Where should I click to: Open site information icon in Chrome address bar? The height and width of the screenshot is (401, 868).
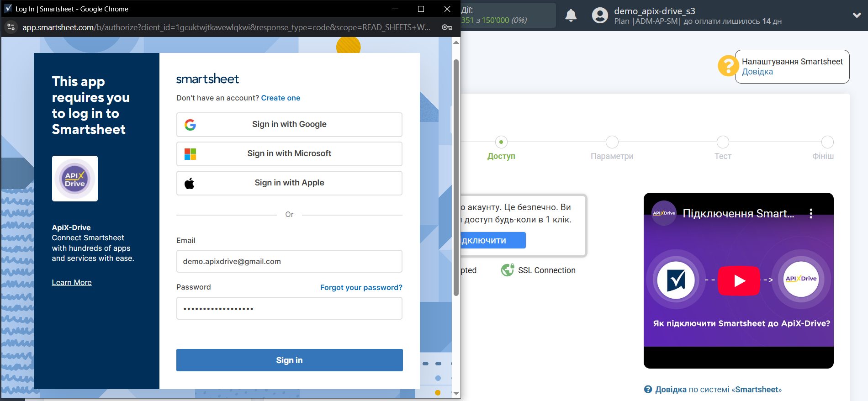click(11, 27)
